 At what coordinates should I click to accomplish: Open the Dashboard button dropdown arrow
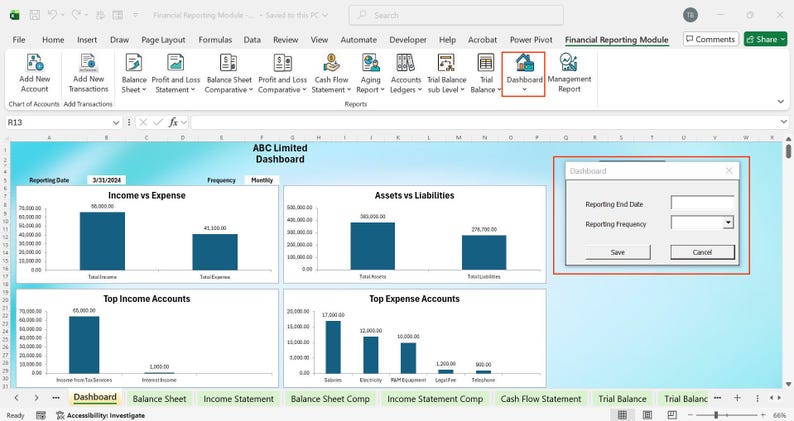click(x=524, y=90)
